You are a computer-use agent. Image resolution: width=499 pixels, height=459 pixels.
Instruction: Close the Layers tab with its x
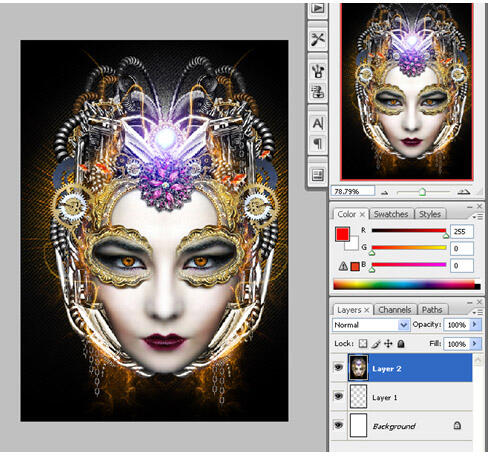point(367,310)
